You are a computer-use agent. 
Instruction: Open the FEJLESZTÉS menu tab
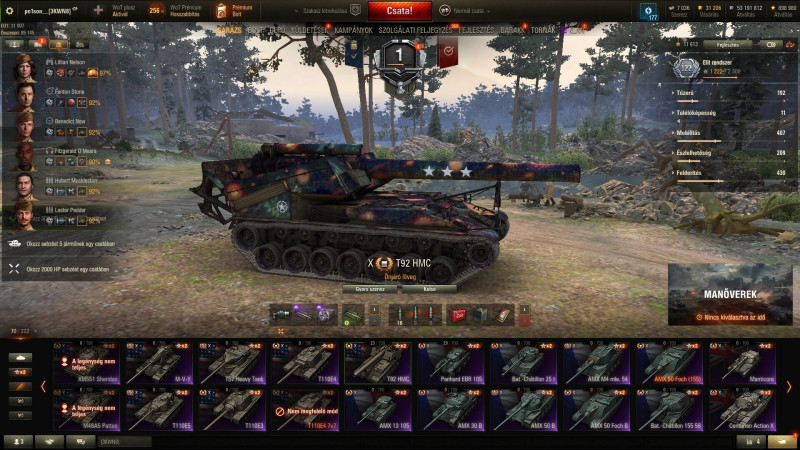[x=476, y=30]
